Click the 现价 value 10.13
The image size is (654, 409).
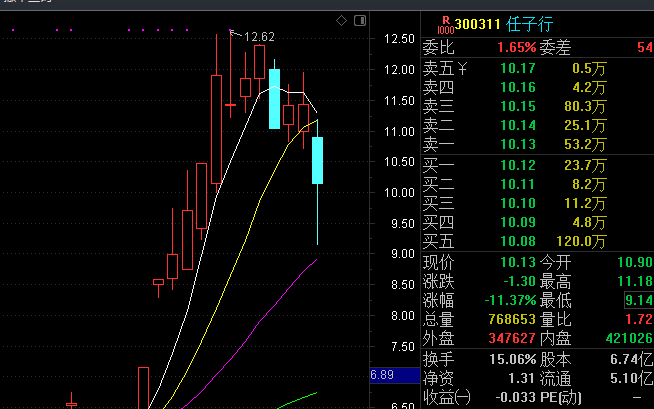(518, 263)
